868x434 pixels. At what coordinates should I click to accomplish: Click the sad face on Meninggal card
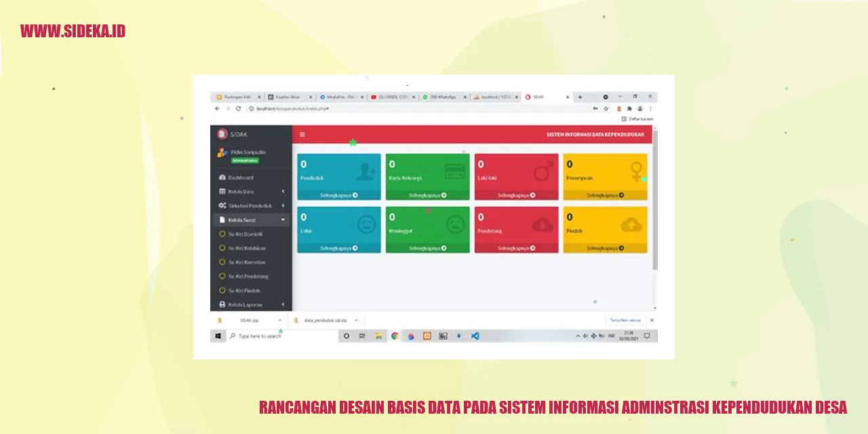455,224
